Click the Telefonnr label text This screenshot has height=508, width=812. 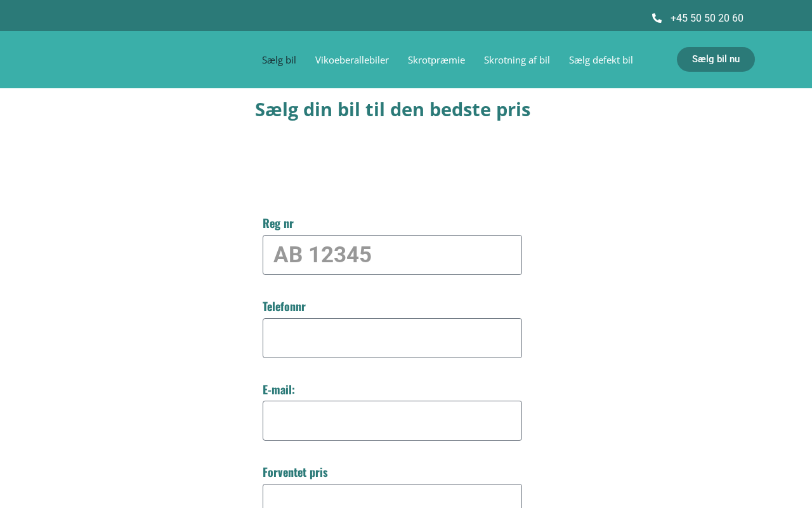[284, 306]
